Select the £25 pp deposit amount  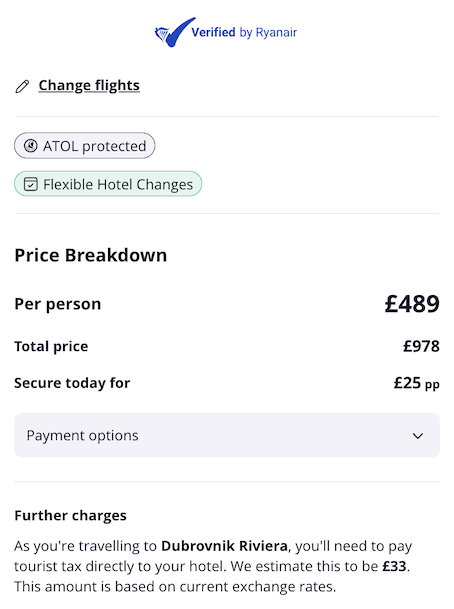pyautogui.click(x=417, y=383)
